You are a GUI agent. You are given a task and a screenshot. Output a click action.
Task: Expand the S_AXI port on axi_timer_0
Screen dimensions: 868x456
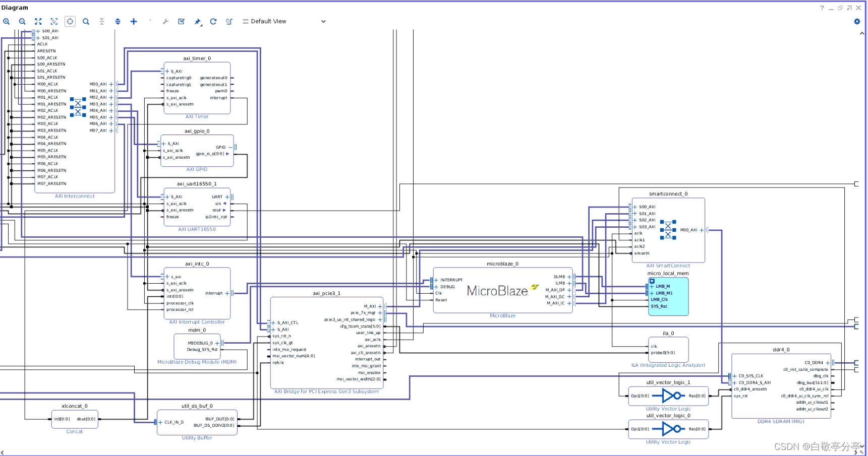(167, 71)
